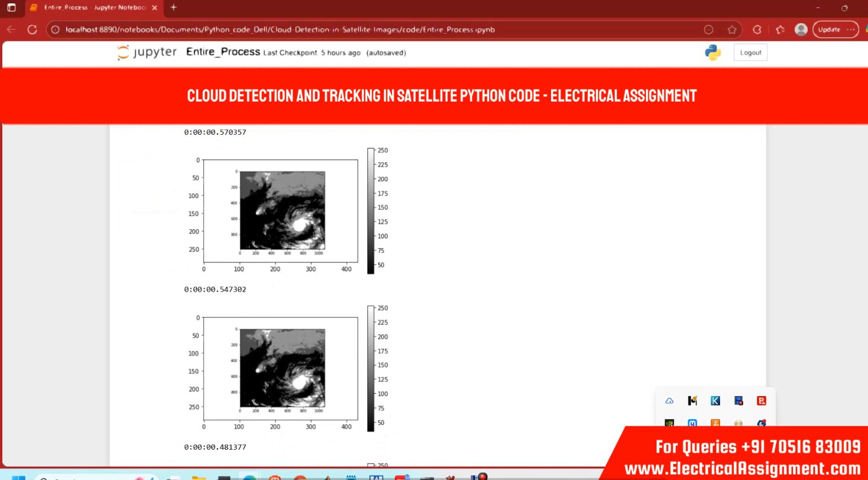Click the grayscale colorbar of the second plot
This screenshot has width=868, height=480.
coord(371,368)
